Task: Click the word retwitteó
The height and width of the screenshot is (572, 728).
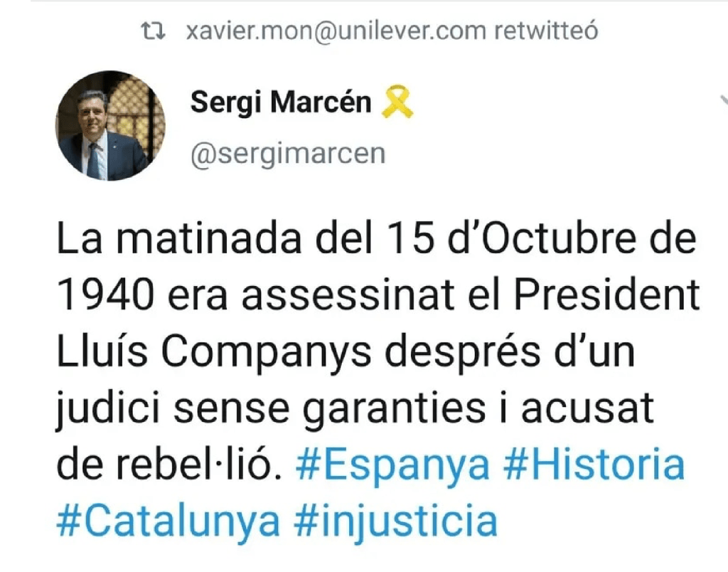Action: (x=546, y=31)
